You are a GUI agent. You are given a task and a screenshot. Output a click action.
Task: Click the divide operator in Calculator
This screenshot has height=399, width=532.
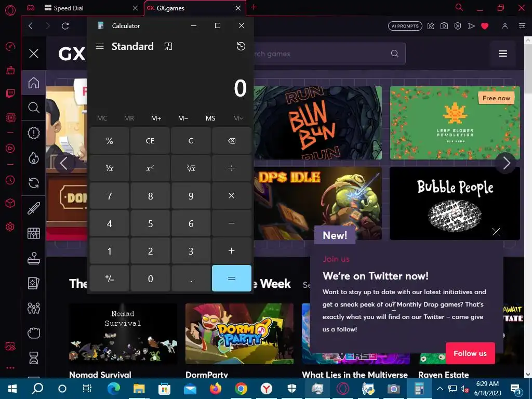click(231, 168)
